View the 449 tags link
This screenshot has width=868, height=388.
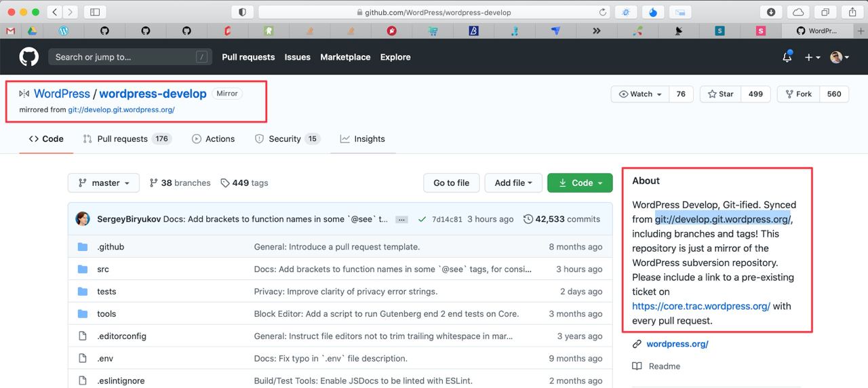(x=244, y=183)
